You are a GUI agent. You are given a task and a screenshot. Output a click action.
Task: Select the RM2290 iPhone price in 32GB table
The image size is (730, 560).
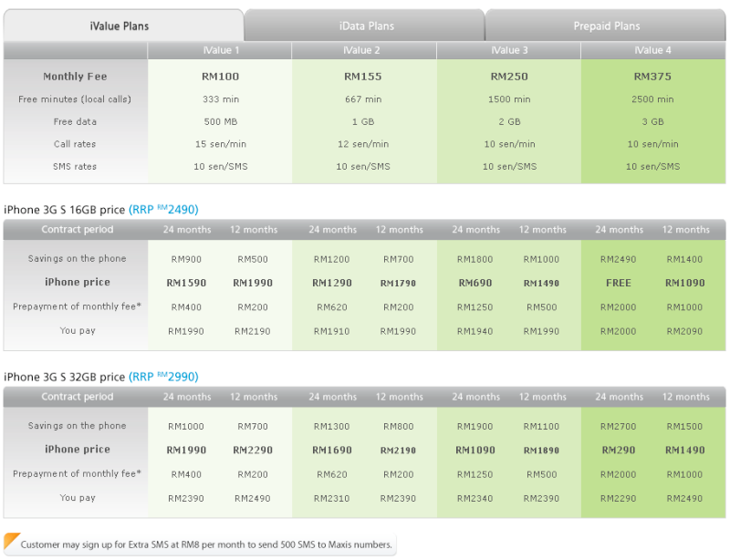[x=253, y=451]
